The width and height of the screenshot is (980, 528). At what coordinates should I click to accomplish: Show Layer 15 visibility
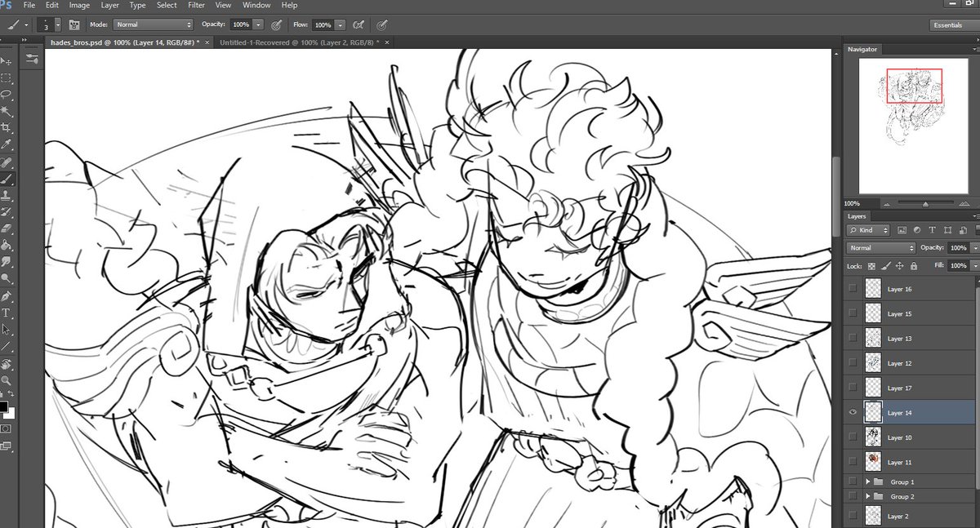(853, 313)
